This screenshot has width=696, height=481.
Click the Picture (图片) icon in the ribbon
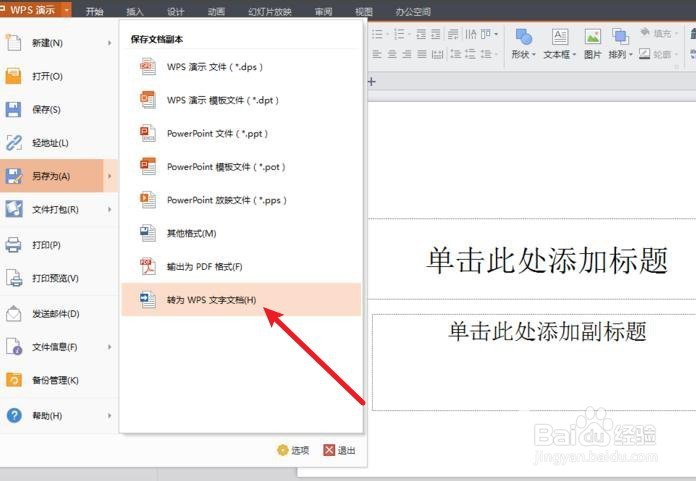click(x=592, y=37)
